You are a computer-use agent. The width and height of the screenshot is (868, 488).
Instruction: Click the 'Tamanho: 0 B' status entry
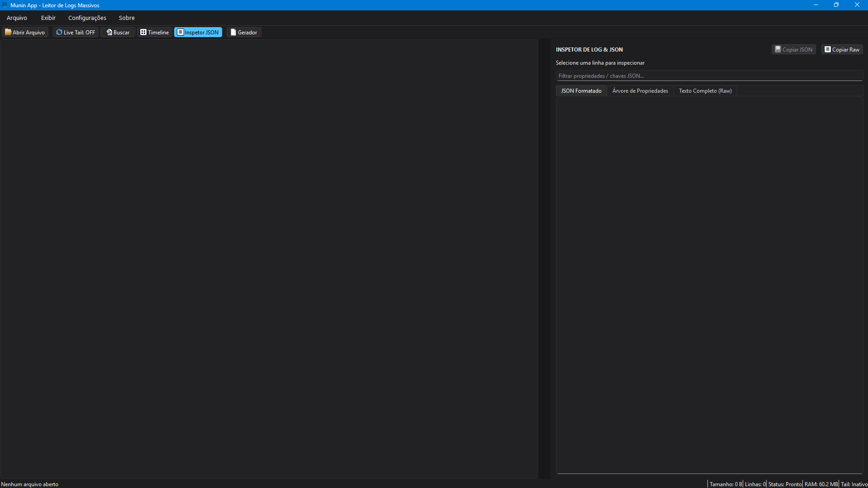(726, 484)
